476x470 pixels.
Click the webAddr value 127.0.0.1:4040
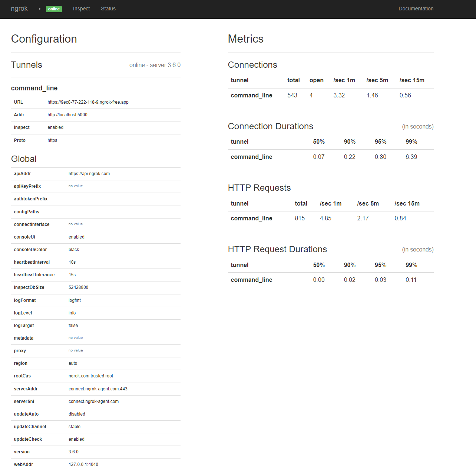83,464
